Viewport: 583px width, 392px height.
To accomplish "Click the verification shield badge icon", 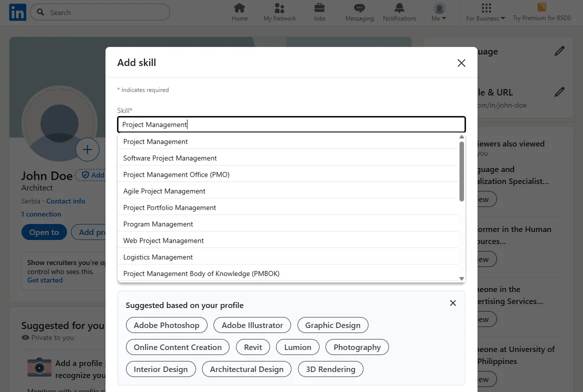I will (x=85, y=175).
